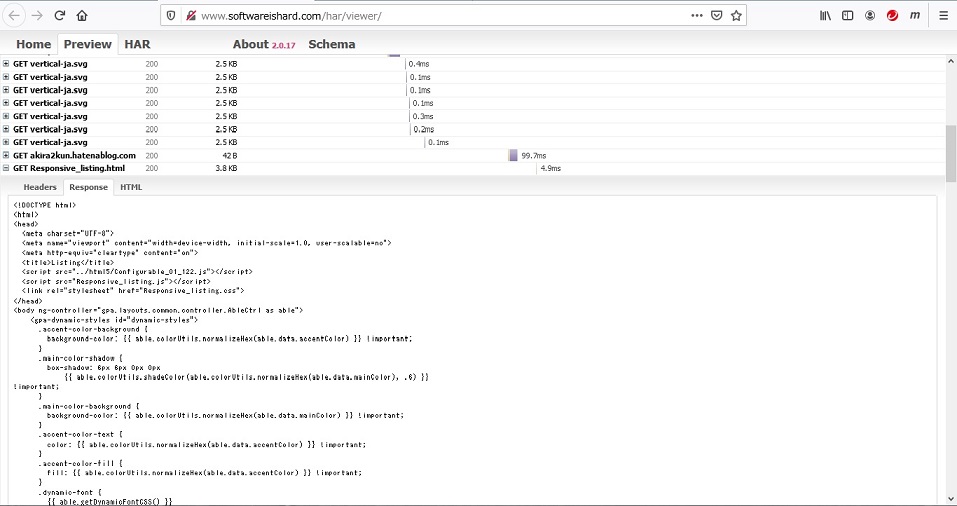Click the 3.8 KB size cell

click(x=226, y=168)
